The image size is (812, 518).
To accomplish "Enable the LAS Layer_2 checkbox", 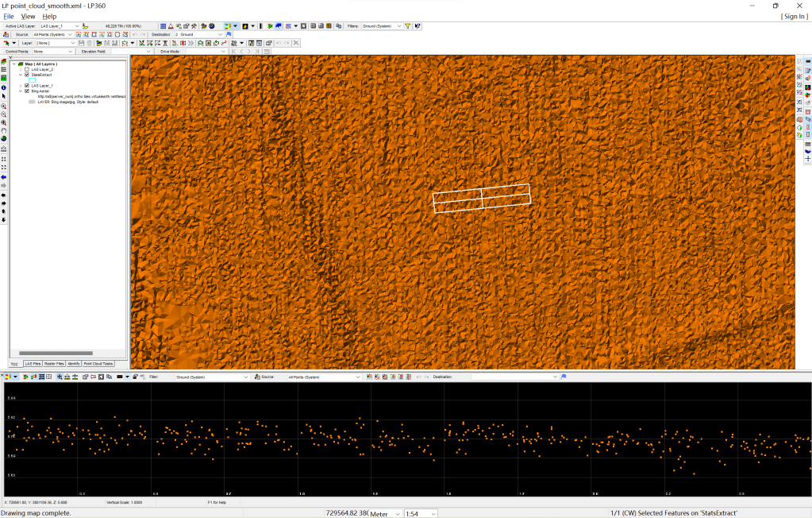I will click(27, 69).
